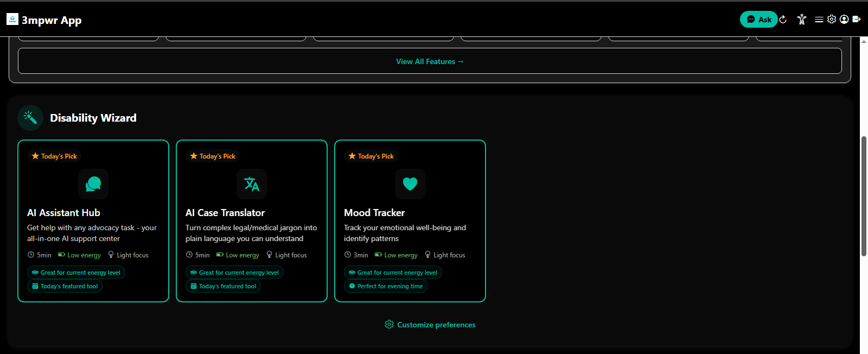
Task: Click AI Assistant Hub description text
Action: (92, 233)
